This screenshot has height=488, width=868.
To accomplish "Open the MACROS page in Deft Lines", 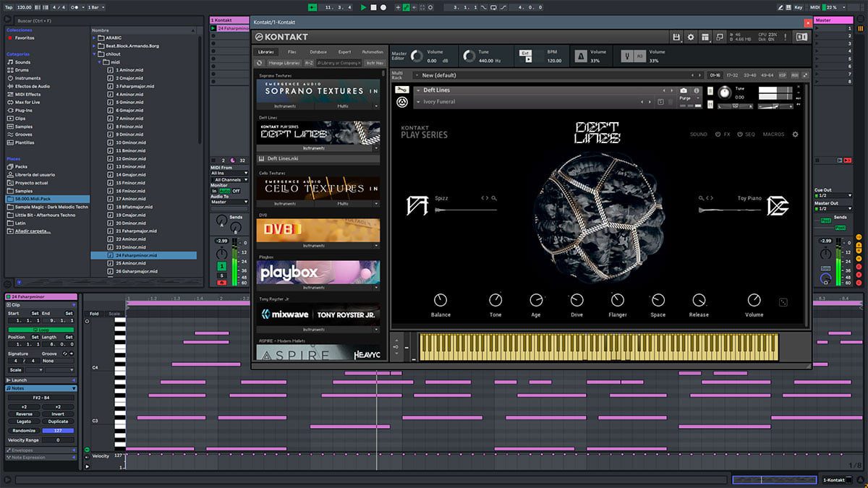I will pyautogui.click(x=773, y=134).
